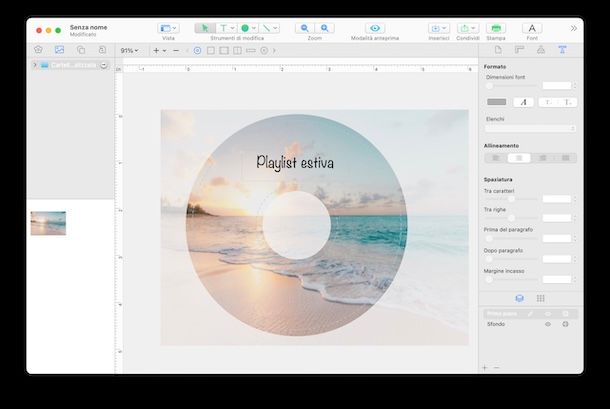Enable center text alignment
The width and height of the screenshot is (610, 409).
[x=519, y=158]
